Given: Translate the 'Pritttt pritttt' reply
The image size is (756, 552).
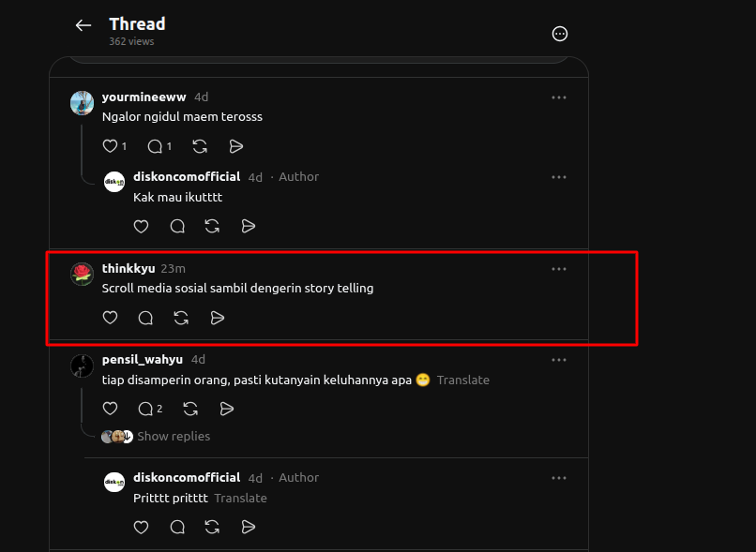Looking at the screenshot, I should 240,498.
